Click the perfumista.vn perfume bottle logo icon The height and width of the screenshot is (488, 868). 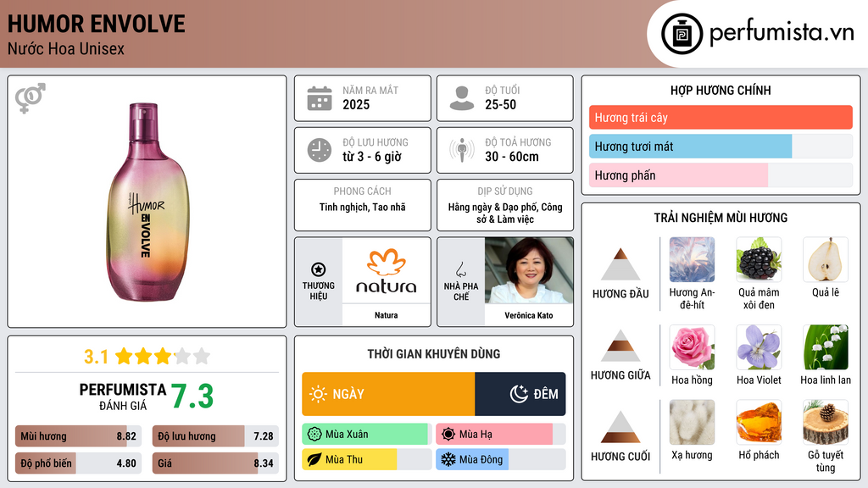682,34
